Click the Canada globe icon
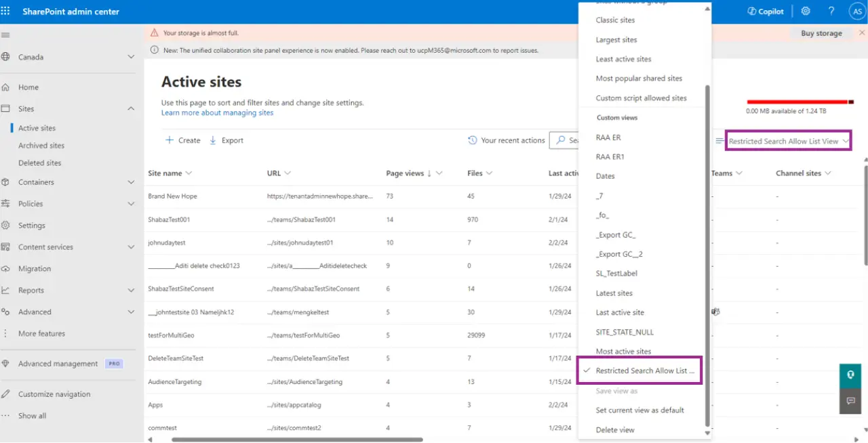 click(x=5, y=57)
